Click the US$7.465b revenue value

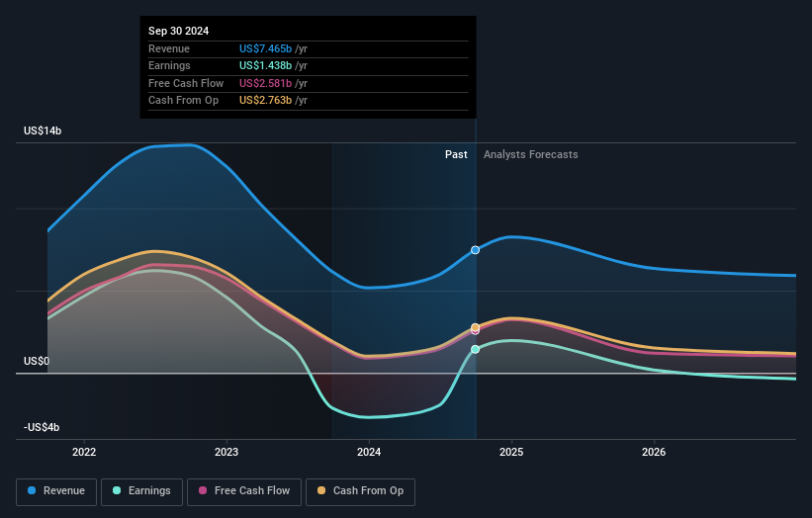[266, 48]
